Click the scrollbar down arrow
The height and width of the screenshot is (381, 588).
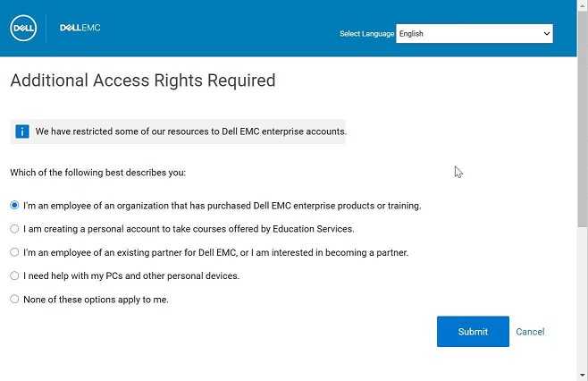(583, 375)
